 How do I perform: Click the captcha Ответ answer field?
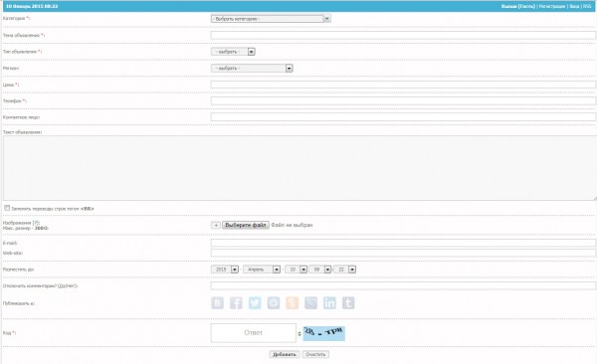click(253, 333)
